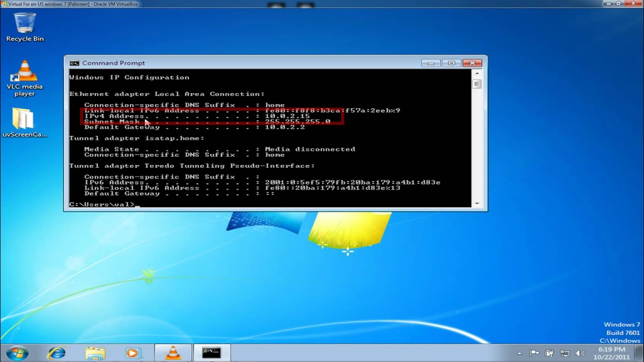Open the uvScreenCa... folder on desktop
The height and width of the screenshot is (362, 644).
[25, 123]
